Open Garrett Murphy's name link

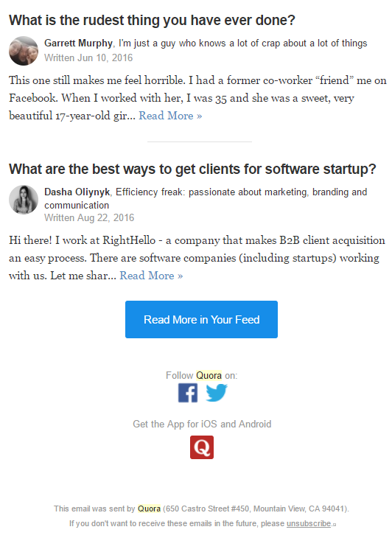78,43
